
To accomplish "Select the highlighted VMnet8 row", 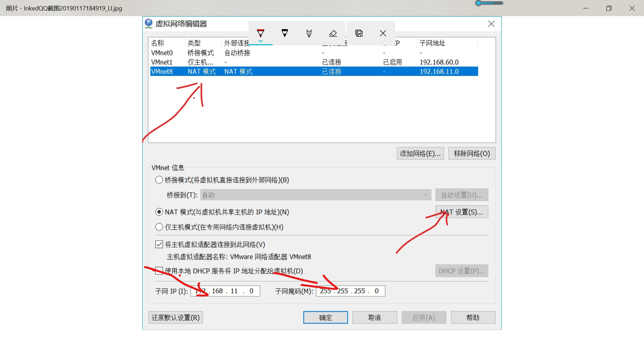I will tap(314, 71).
